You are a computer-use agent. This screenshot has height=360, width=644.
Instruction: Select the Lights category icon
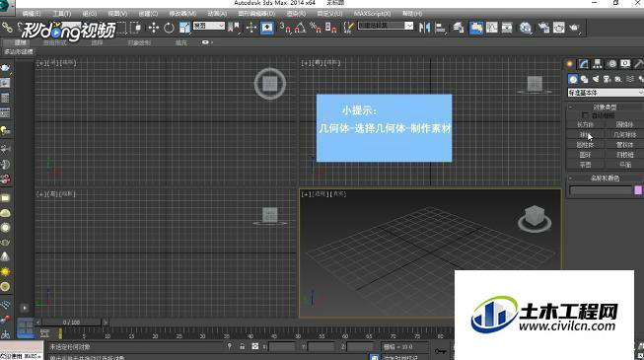point(596,79)
